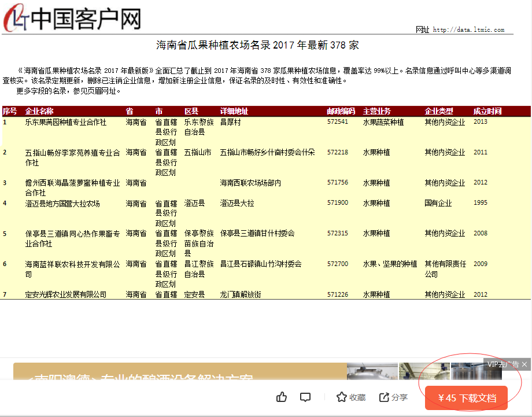Click postal code 572315
Viewport: 532px width, 417px height.
[x=338, y=233]
